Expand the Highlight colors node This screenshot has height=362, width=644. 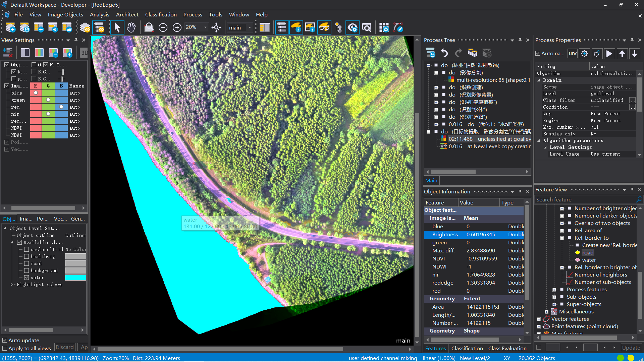point(12,285)
